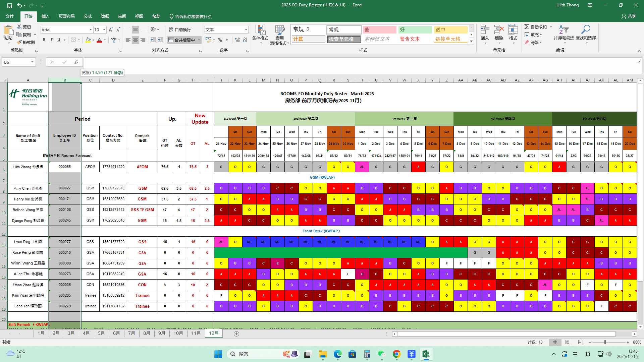Image resolution: width=644 pixels, height=362 pixels.
Task: Open the 公式 (Formulas) ribbon tab
Action: [x=88, y=16]
